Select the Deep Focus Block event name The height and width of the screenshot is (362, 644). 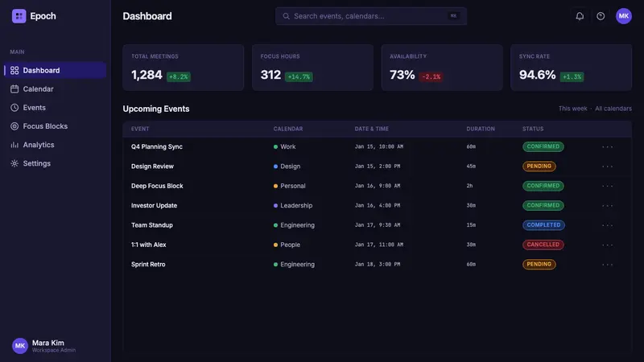click(157, 186)
